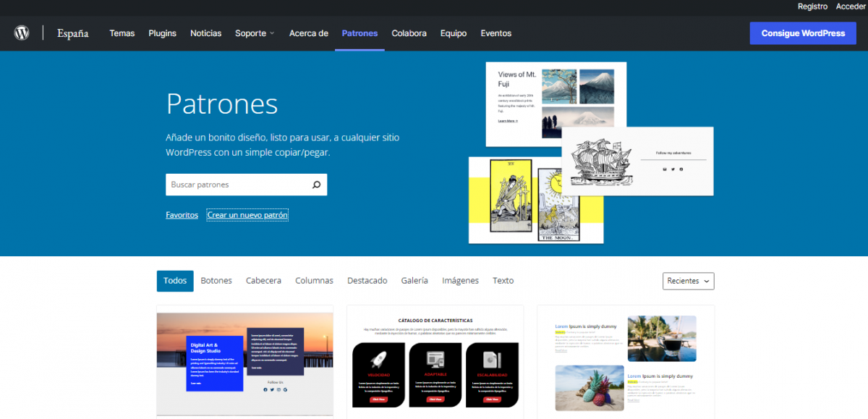Viewport: 868px width, 419px height.
Task: Click the Acceder login link
Action: coord(851,6)
